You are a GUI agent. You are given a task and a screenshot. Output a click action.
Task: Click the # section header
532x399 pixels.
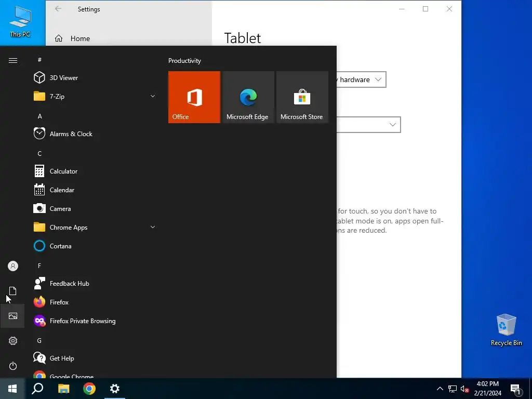(x=39, y=60)
